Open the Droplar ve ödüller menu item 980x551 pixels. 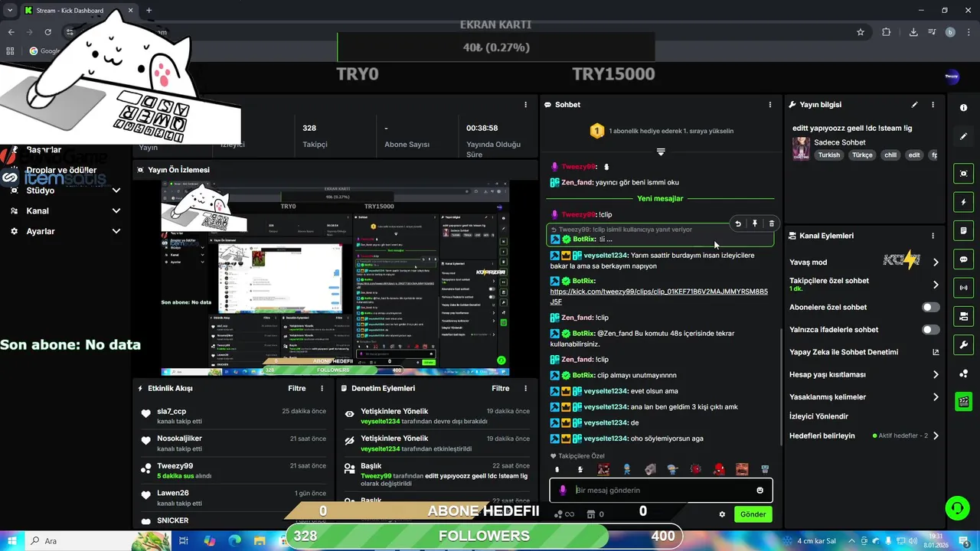point(61,170)
